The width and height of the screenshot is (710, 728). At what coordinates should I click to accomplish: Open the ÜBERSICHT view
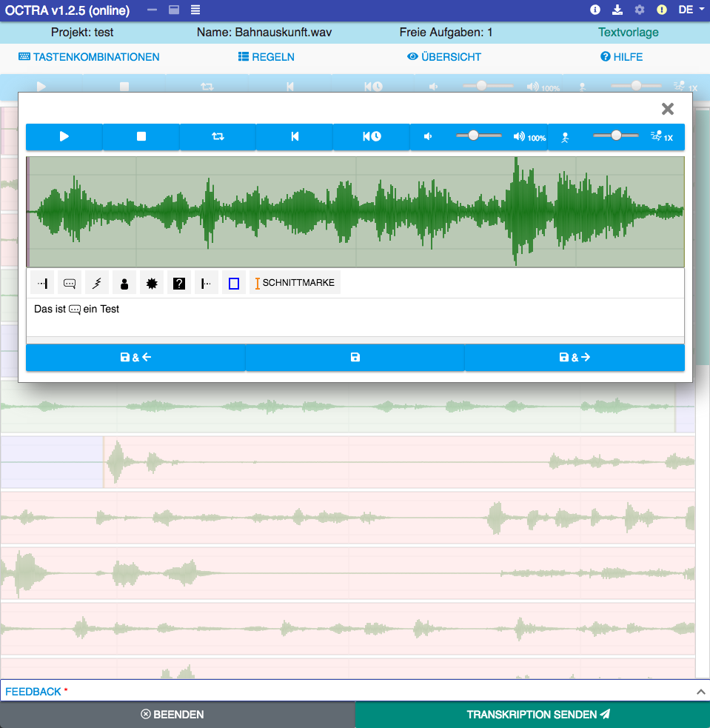[444, 57]
